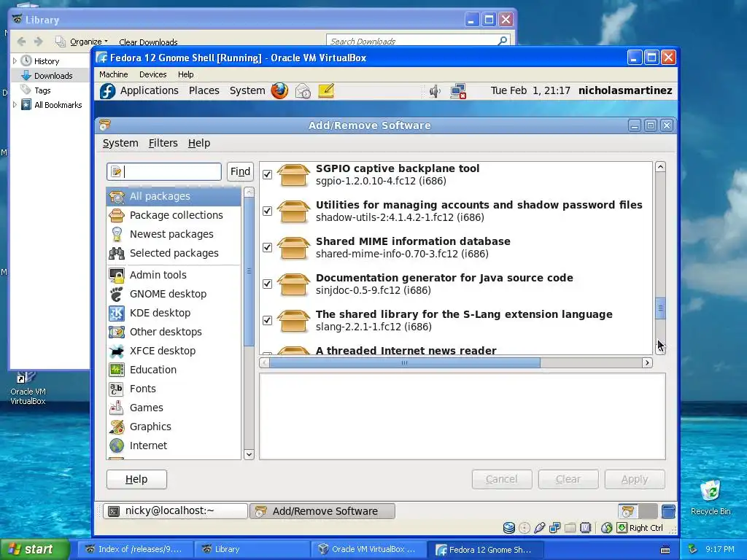Uncheck the shadow-utils package checkbox
This screenshot has height=560, width=747.
(x=267, y=211)
